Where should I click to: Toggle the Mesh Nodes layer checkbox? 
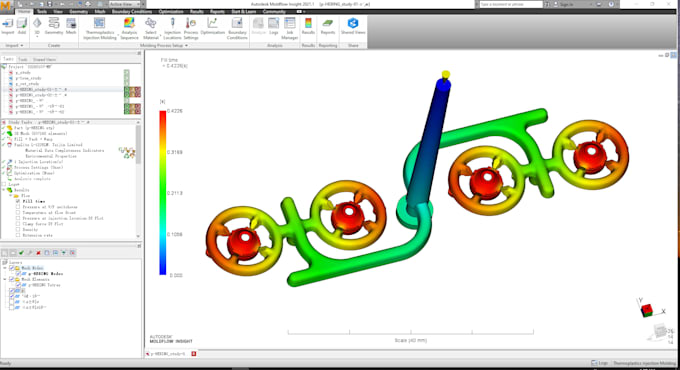[11, 268]
